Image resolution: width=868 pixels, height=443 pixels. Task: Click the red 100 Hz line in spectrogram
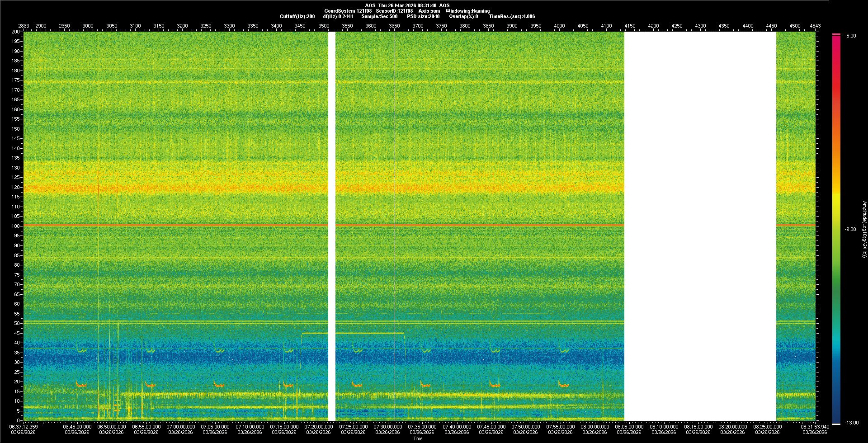[181, 225]
